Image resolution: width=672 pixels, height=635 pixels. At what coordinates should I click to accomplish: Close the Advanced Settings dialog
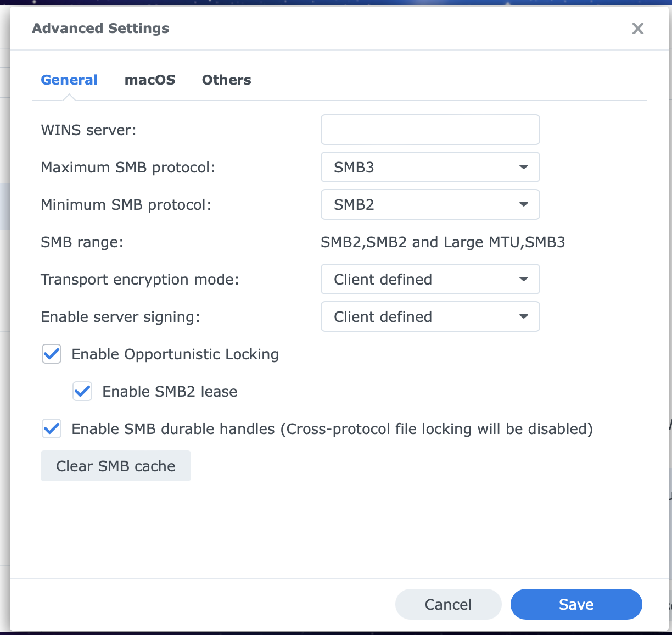click(637, 29)
